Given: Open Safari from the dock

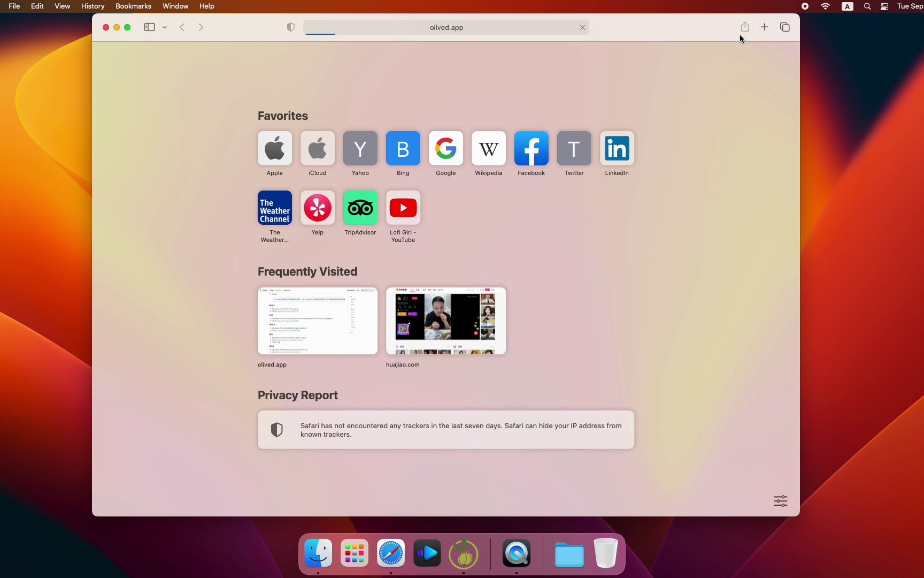Looking at the screenshot, I should coord(391,553).
